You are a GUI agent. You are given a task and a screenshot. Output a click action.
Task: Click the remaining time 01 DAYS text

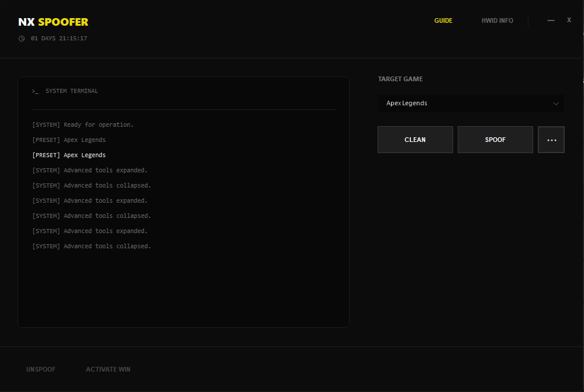coord(59,39)
